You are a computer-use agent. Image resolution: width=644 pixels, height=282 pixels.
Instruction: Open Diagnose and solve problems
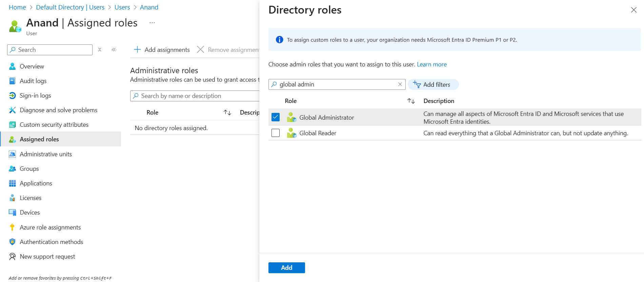tap(58, 110)
